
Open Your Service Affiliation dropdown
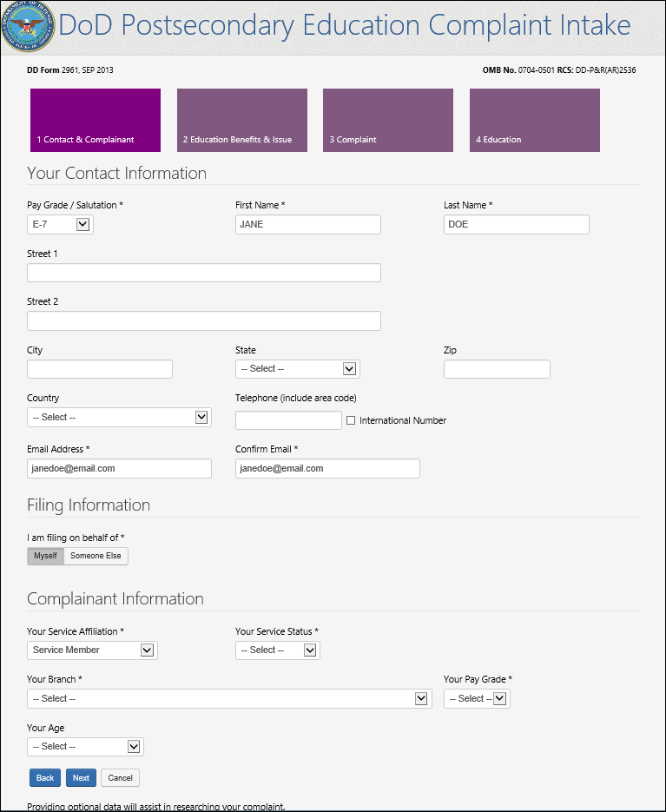pos(92,650)
